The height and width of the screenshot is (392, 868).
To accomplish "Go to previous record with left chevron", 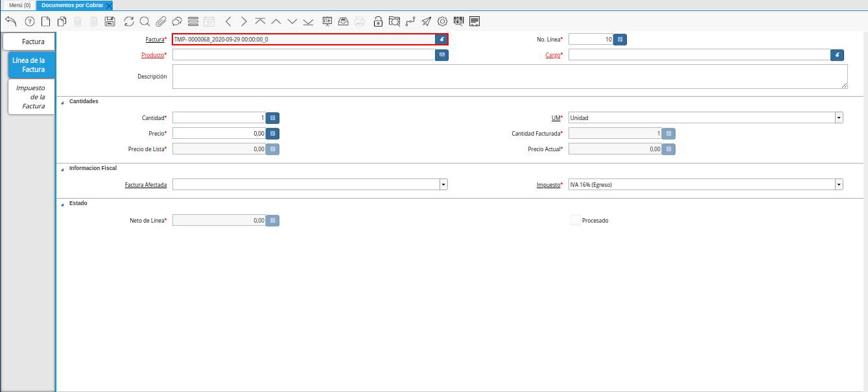I will (228, 21).
